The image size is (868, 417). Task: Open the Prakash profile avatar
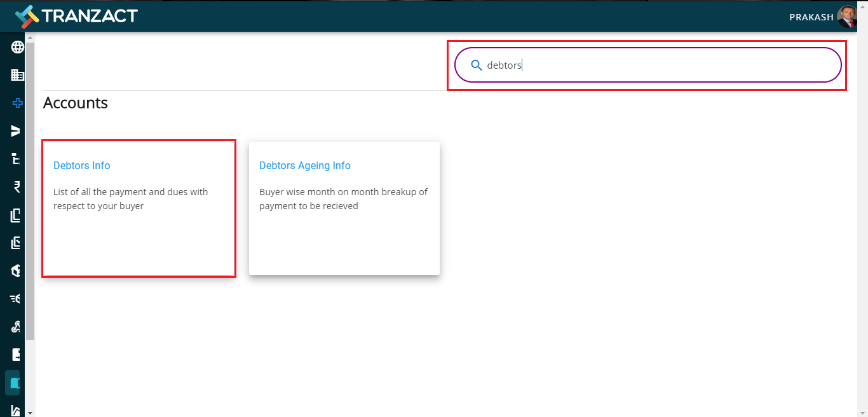pyautogui.click(x=847, y=17)
